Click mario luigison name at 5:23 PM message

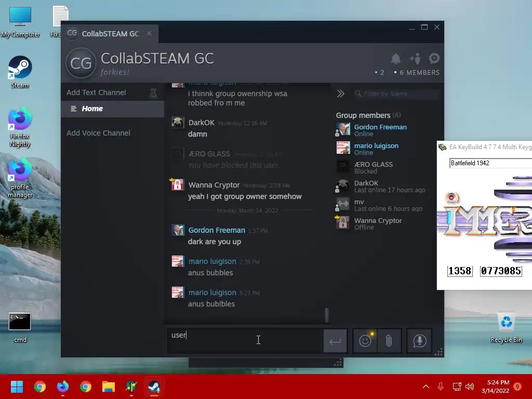(212, 292)
